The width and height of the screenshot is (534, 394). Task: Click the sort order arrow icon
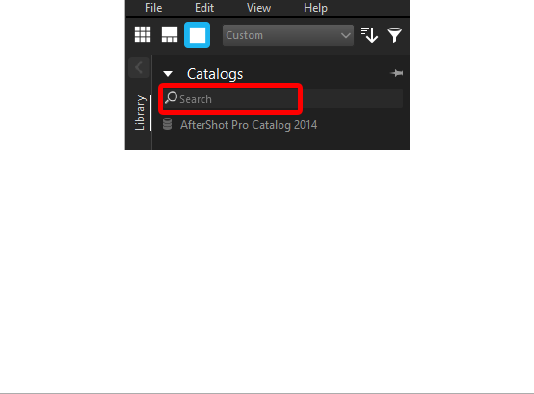tap(369, 35)
